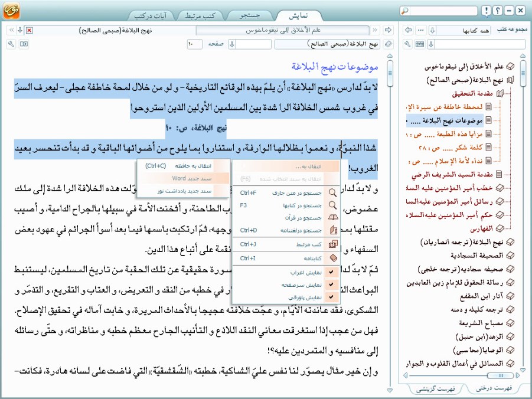Switch to the کتب مرتبط top tab
This screenshot has height=399, width=532.
[200, 15]
